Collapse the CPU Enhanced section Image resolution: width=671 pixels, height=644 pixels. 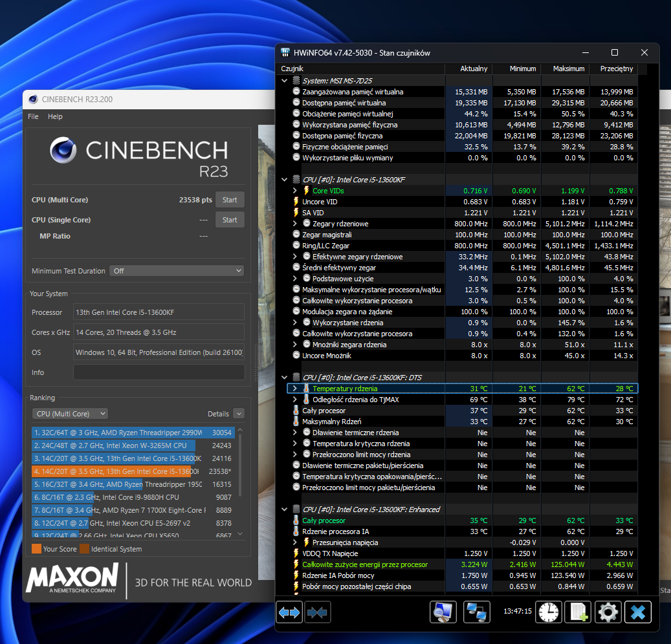click(285, 510)
